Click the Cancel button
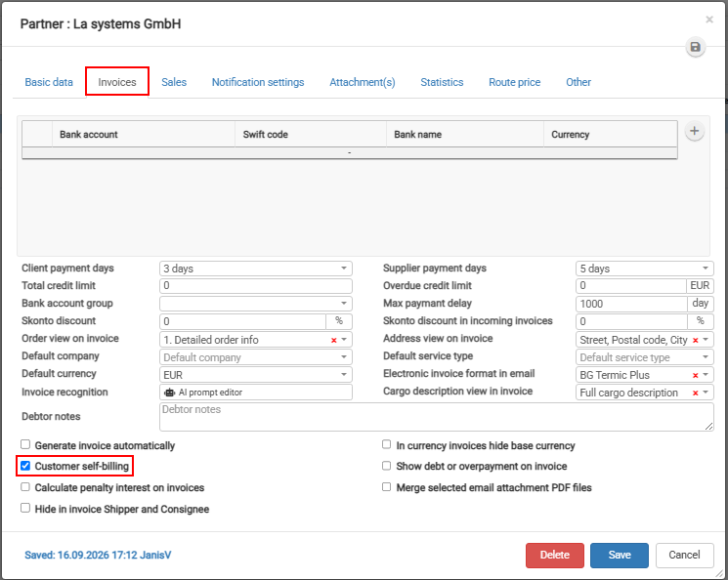Screen dimensions: 728x580 (684, 556)
